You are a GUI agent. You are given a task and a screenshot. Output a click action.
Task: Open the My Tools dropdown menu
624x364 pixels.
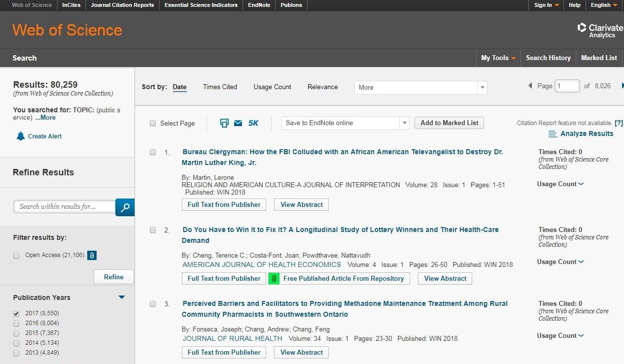point(498,58)
